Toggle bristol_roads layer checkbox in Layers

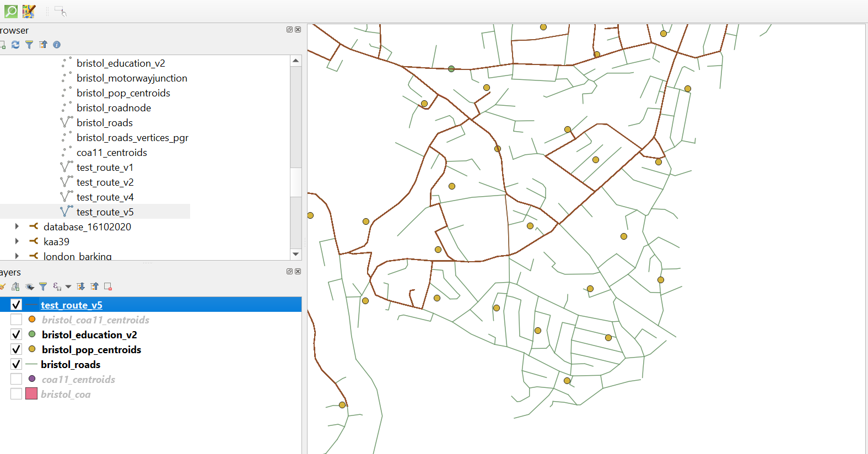(x=16, y=364)
